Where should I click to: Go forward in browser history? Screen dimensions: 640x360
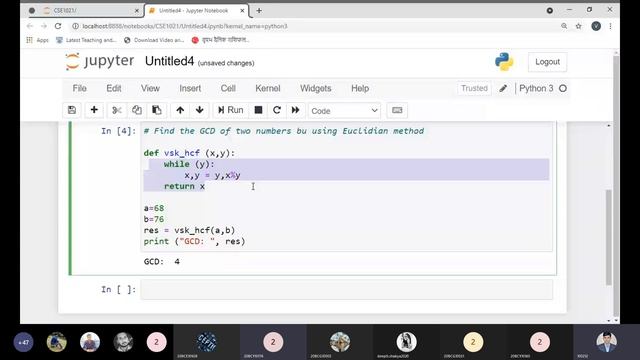tap(44, 26)
